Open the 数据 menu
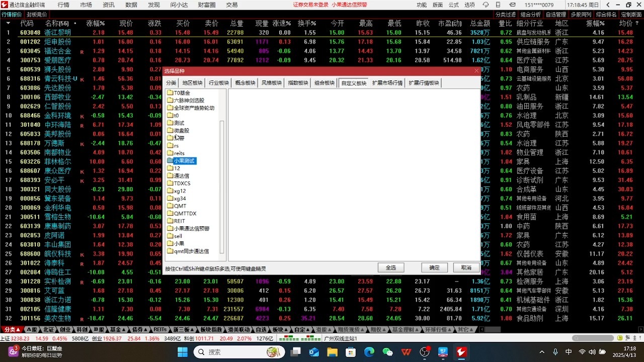The height and width of the screenshot is (362, 644). [130, 5]
